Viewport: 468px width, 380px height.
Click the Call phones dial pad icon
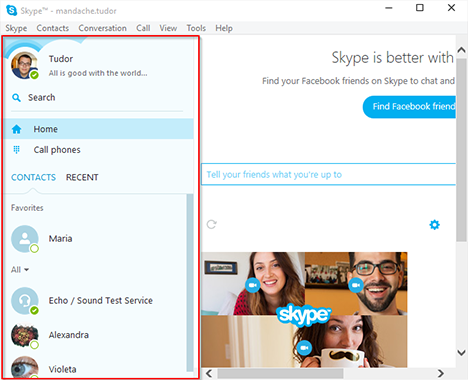click(x=16, y=150)
